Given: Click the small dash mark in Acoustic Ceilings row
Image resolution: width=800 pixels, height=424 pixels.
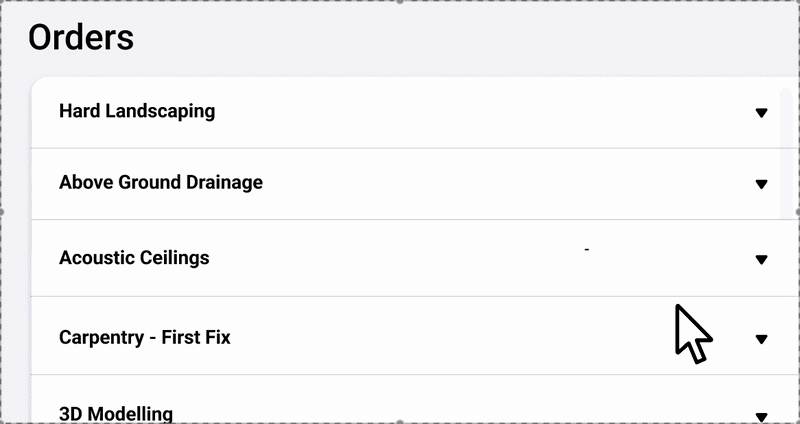Looking at the screenshot, I should point(587,248).
